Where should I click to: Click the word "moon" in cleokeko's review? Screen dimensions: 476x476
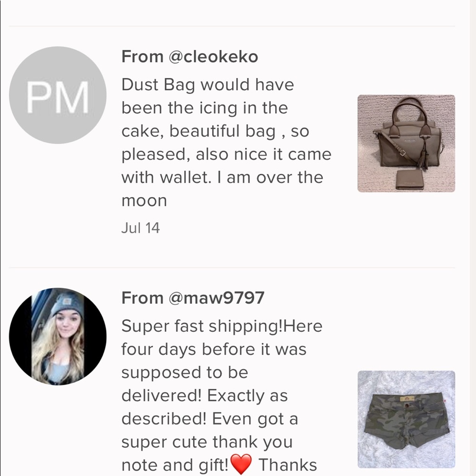pos(144,201)
